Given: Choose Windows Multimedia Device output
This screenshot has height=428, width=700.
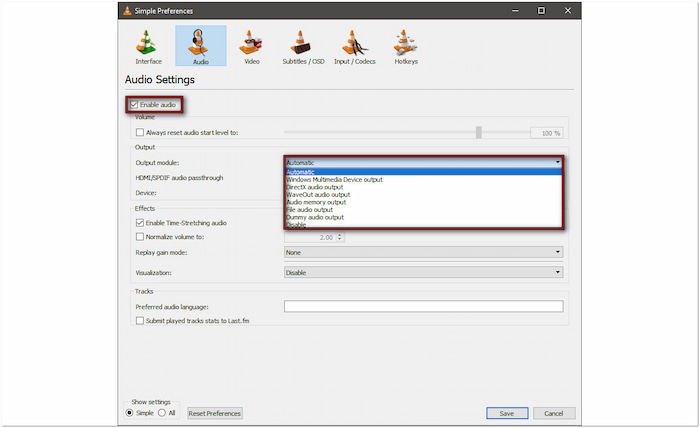Looking at the screenshot, I should pyautogui.click(x=423, y=179).
